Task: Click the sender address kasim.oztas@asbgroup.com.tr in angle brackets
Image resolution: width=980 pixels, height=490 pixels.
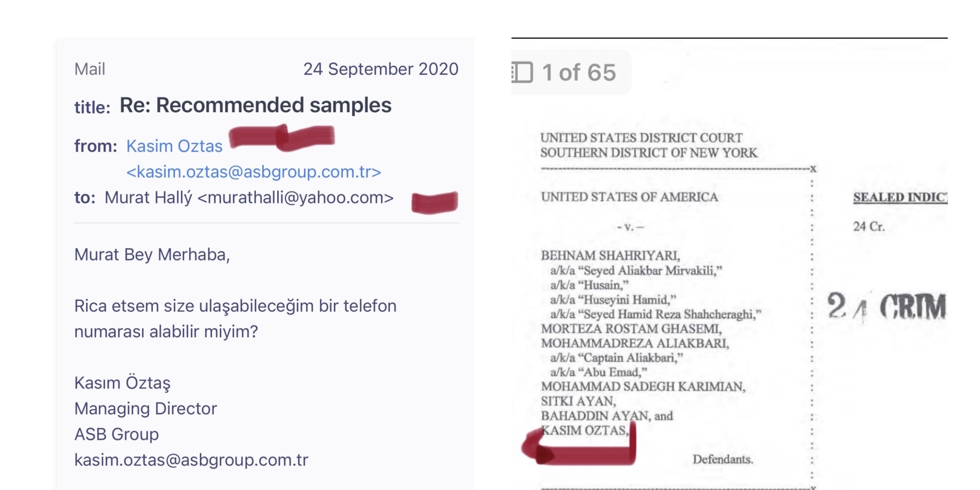Action: coord(253,172)
